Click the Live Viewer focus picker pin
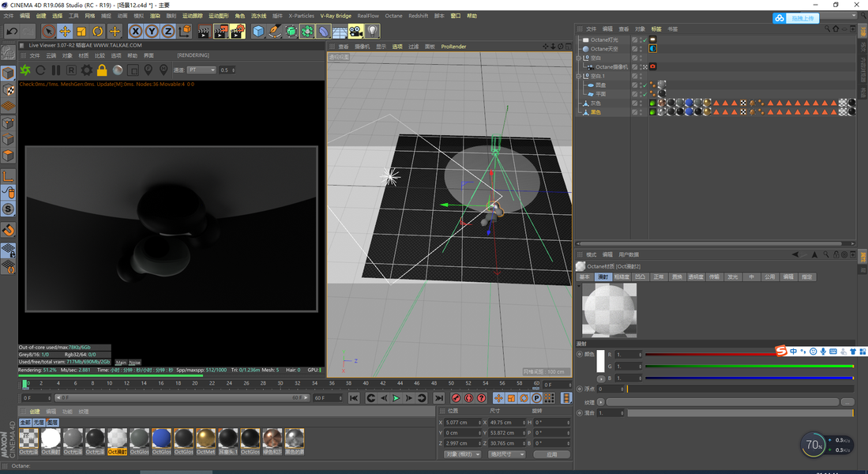Image resolution: width=868 pixels, height=474 pixels. (148, 70)
